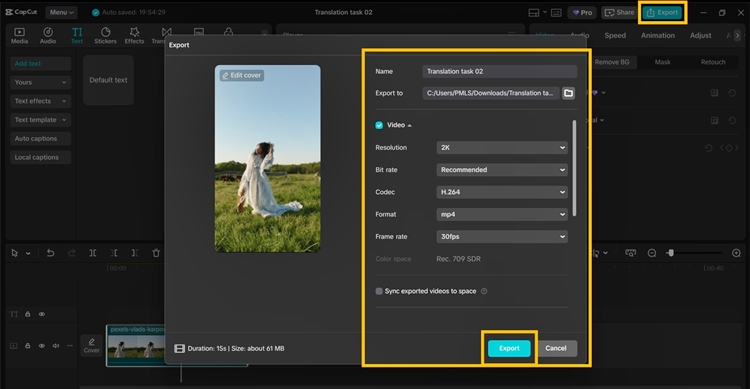This screenshot has width=750, height=389.
Task: Open the Audio panel icon
Action: click(x=48, y=35)
